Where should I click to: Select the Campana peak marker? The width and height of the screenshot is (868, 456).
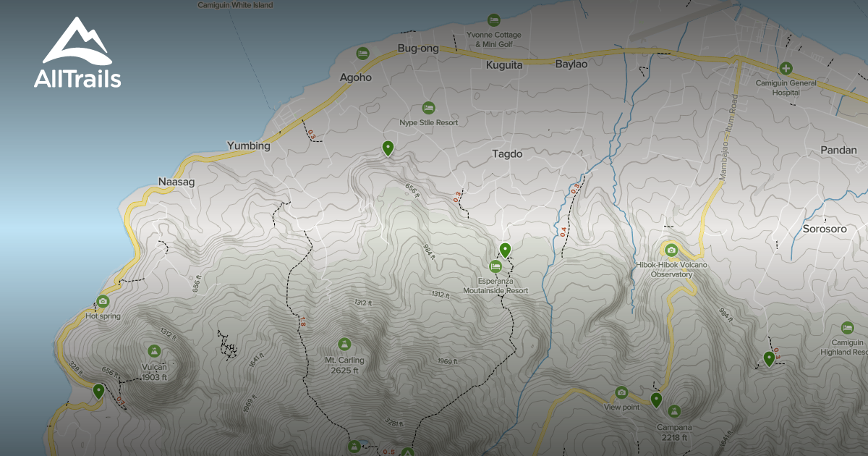(x=675, y=410)
